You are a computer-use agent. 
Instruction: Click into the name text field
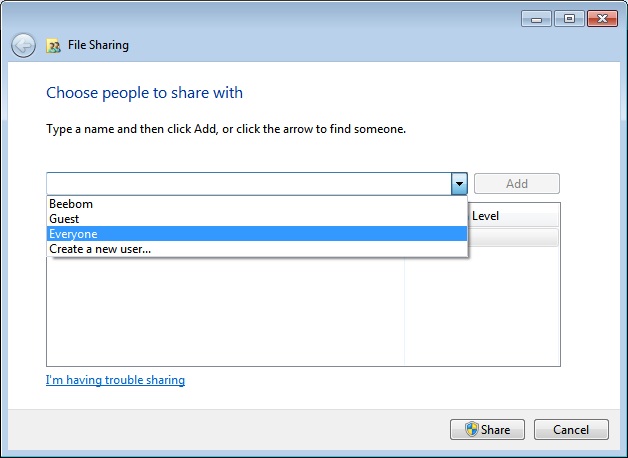coord(247,184)
